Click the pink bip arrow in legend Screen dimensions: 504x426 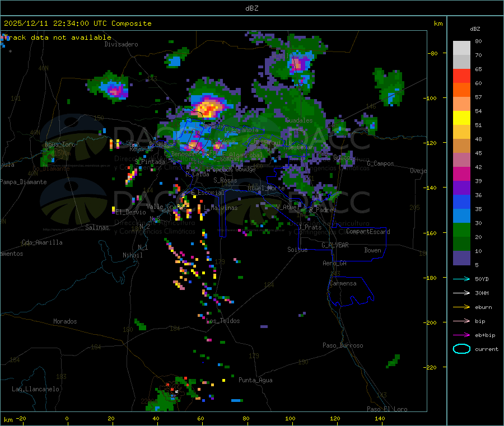pyautogui.click(x=461, y=321)
